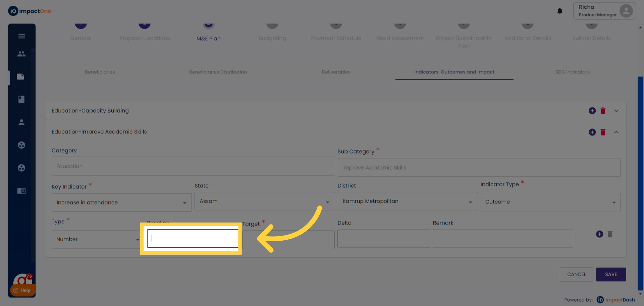Click Richa's profile avatar
Screen dimensions: 644x306
pyautogui.click(x=626, y=11)
